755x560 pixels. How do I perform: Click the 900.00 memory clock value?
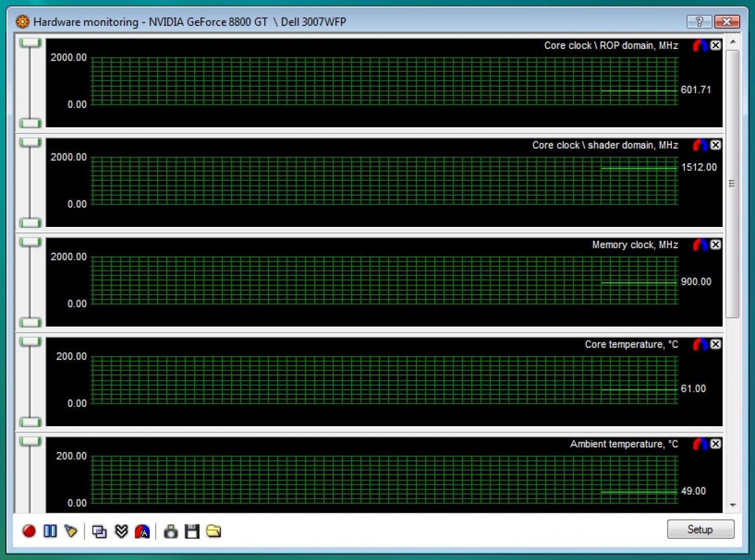pyautogui.click(x=696, y=282)
